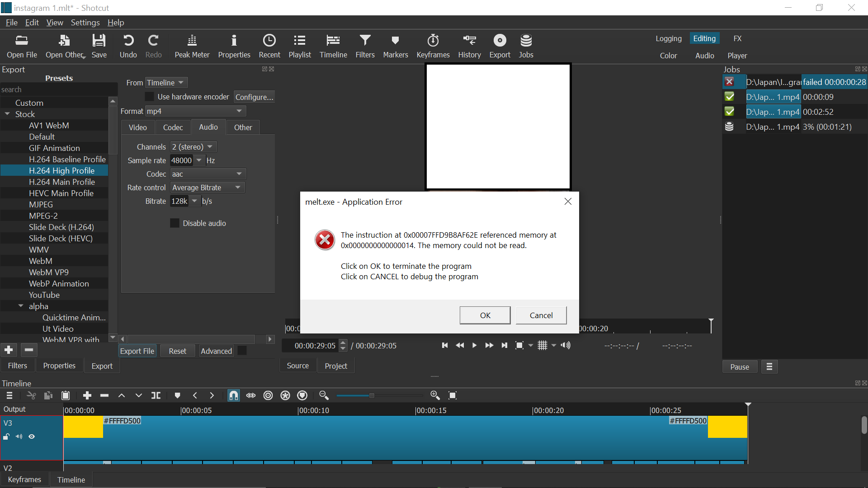
Task: Collapse the Stock presets tree
Action: pyautogui.click(x=7, y=114)
